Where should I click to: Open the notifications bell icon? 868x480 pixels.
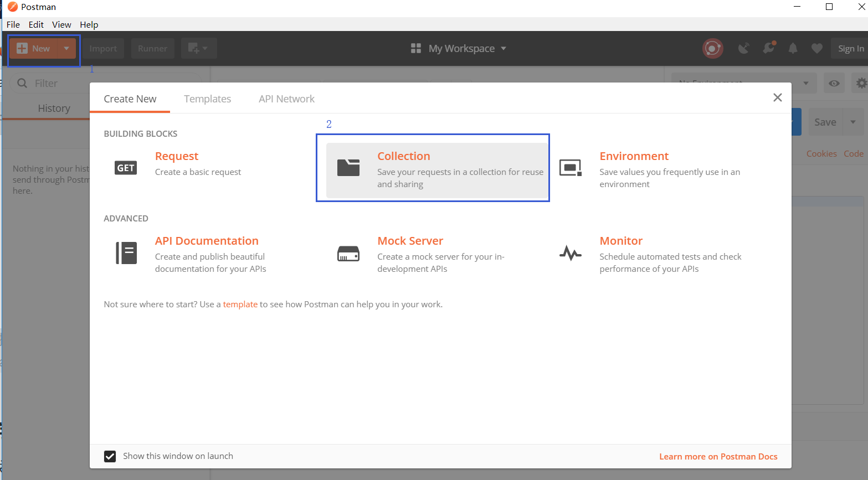[793, 49]
